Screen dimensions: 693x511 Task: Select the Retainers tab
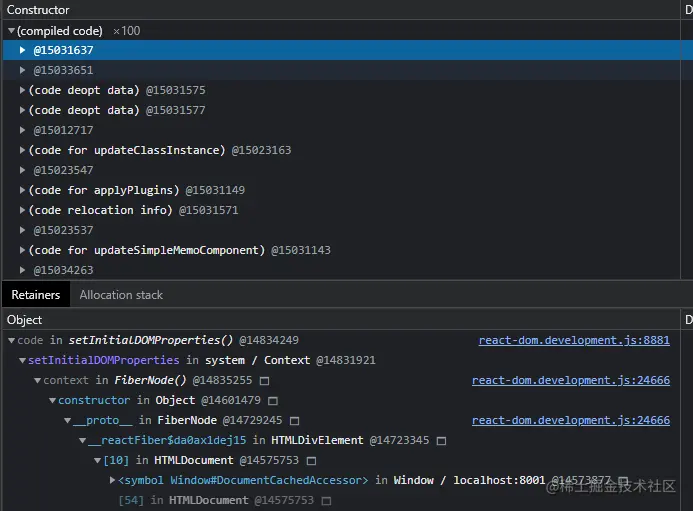tap(36, 295)
